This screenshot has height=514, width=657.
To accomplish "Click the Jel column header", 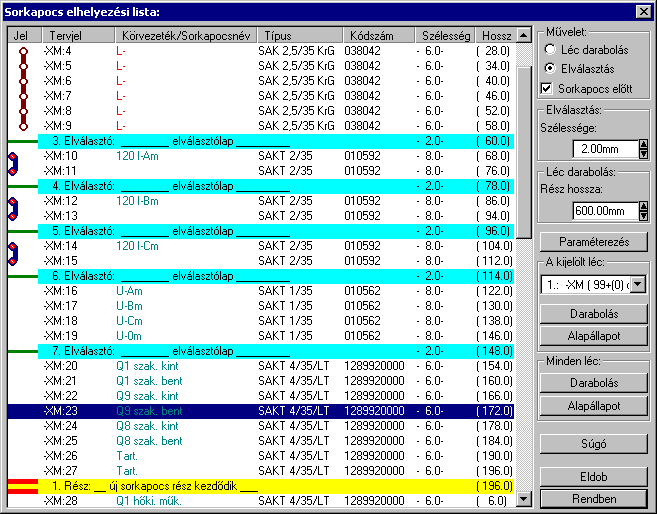I will click(25, 36).
